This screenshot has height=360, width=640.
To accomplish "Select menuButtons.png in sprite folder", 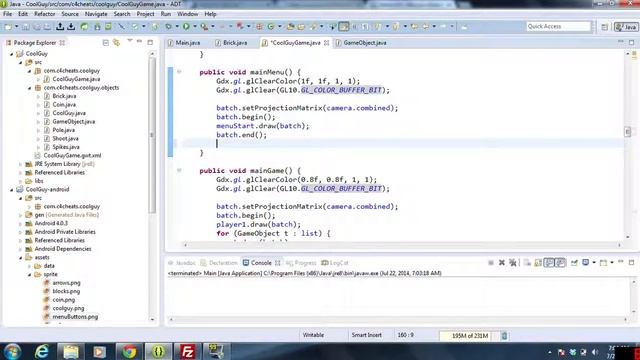I will pos(75,317).
